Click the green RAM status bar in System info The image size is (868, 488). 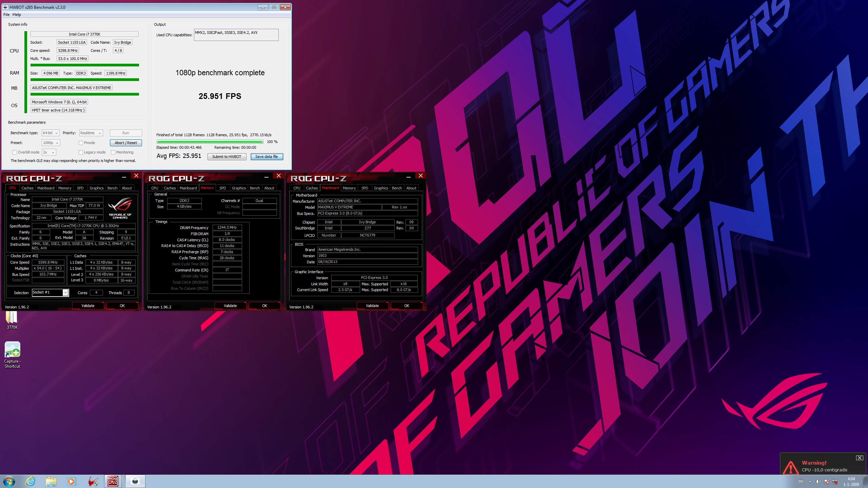coord(85,80)
